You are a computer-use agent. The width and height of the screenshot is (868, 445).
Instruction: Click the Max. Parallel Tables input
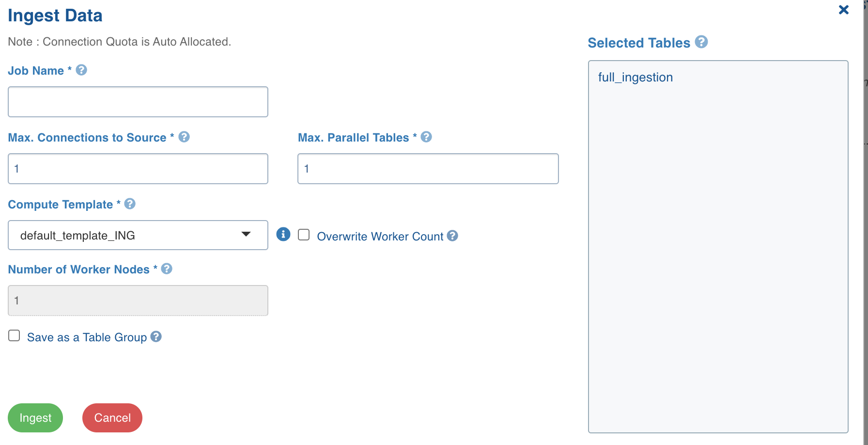(428, 169)
